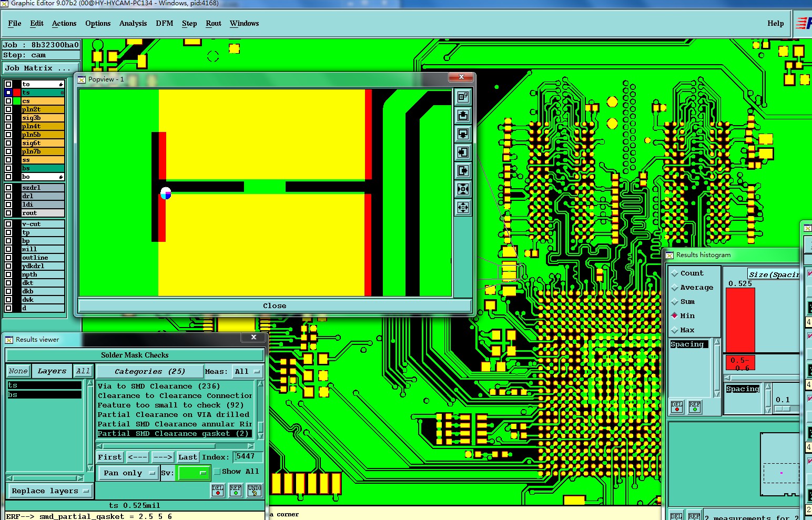The height and width of the screenshot is (520, 812).
Task: Click Close button in Popview window
Action: point(275,305)
